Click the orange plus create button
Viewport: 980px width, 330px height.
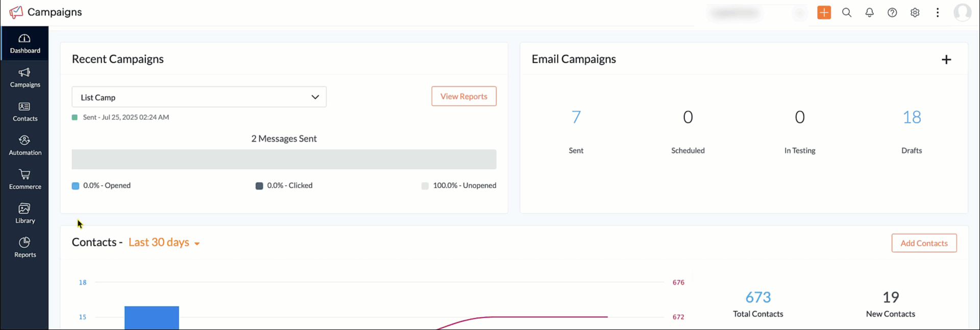coord(824,12)
